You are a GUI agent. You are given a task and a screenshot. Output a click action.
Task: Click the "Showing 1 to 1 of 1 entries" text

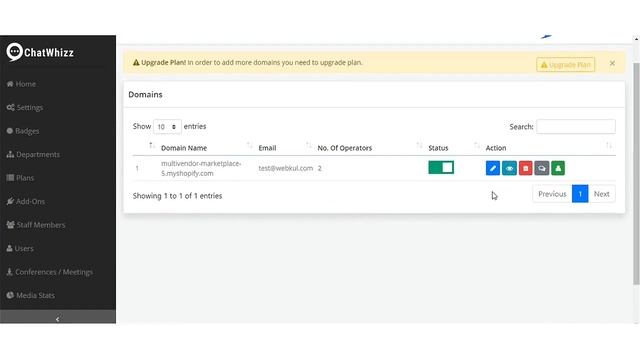click(x=177, y=196)
